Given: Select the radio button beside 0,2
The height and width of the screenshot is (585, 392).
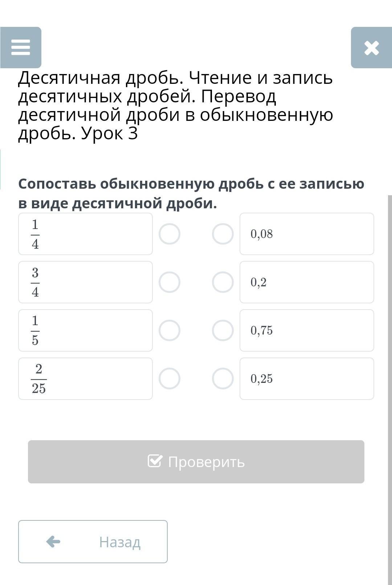Looking at the screenshot, I should [x=222, y=282].
